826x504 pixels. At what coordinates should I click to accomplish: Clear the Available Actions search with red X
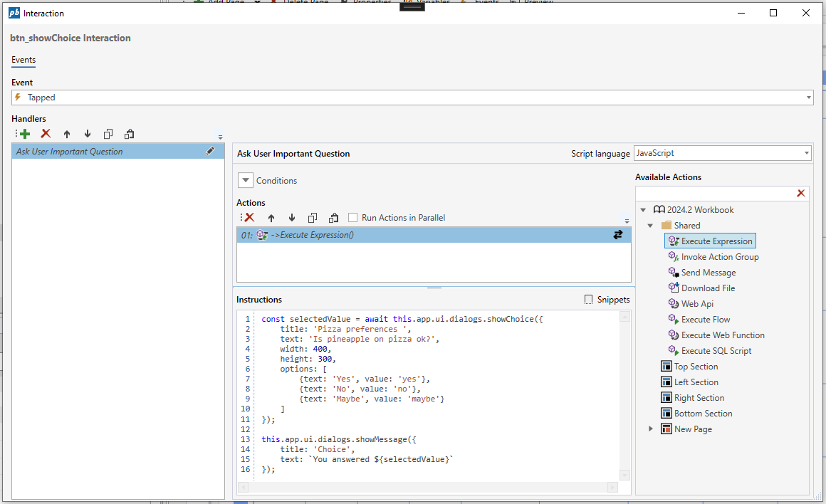point(800,193)
